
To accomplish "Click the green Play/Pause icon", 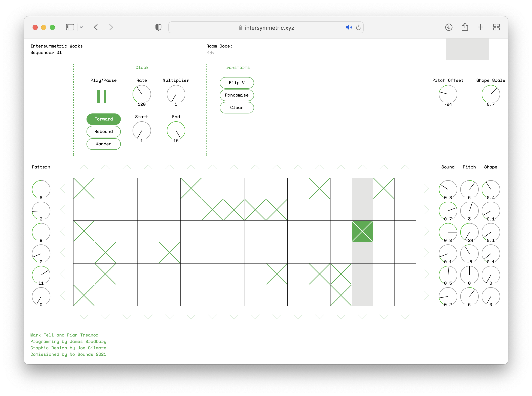I will coord(102,96).
